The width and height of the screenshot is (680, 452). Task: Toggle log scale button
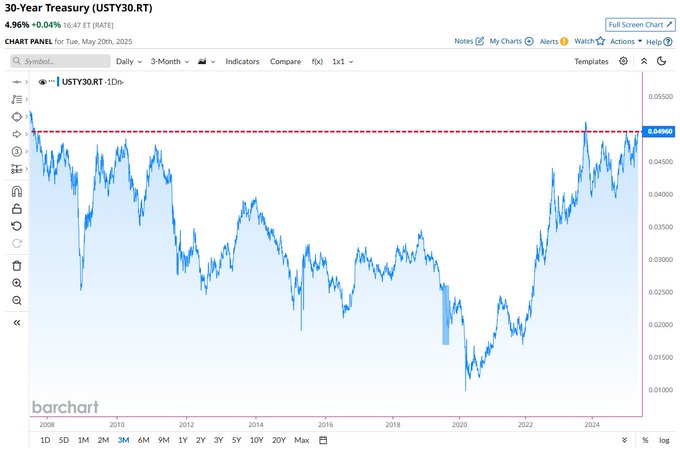[x=664, y=440]
